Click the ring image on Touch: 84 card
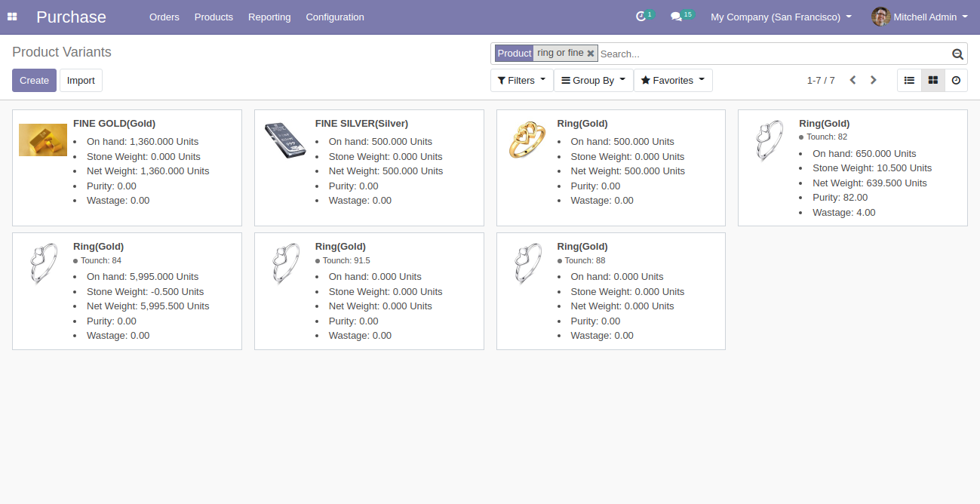980x504 pixels. [43, 263]
